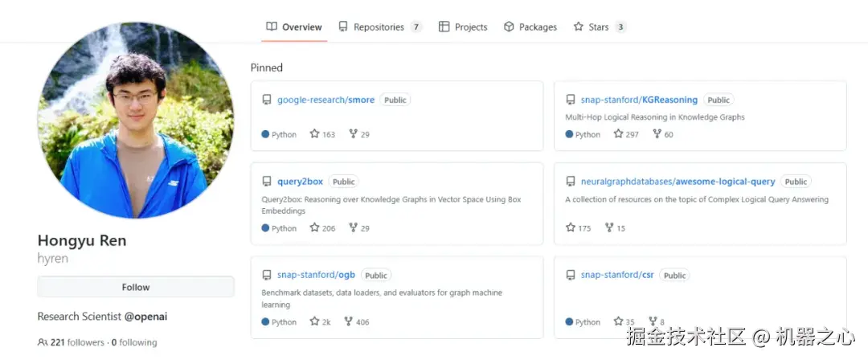Image resolution: width=868 pixels, height=360 pixels.
Task: Click the repo icon beside snap-stanford/csr
Action: [x=570, y=275]
